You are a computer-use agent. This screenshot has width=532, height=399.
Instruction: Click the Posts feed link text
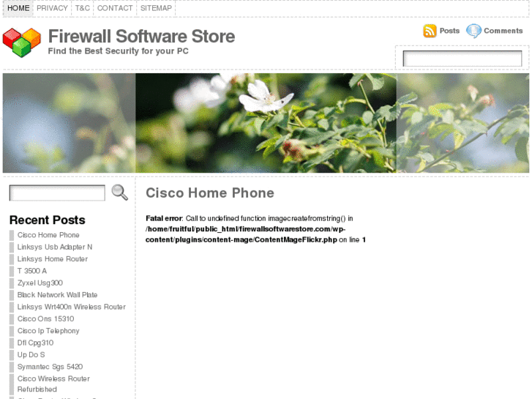[449, 31]
